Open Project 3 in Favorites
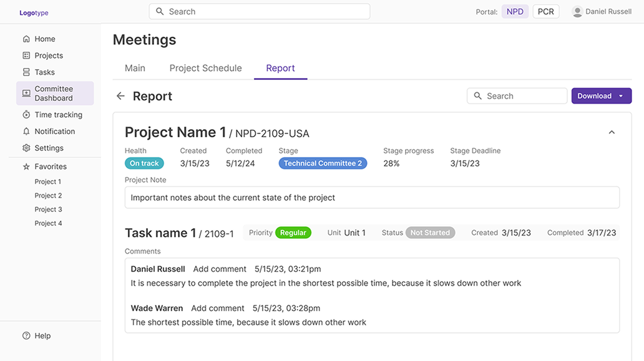The width and height of the screenshot is (644, 361). (x=48, y=209)
